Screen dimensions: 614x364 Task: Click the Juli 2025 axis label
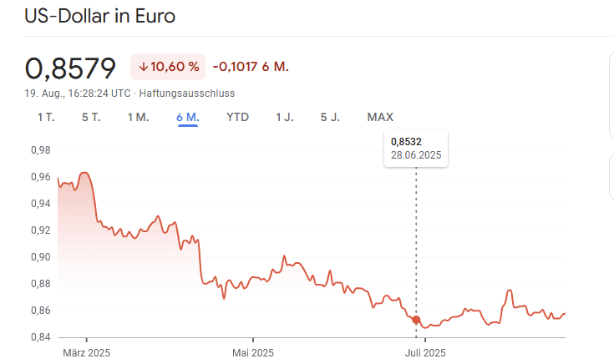pos(425,351)
